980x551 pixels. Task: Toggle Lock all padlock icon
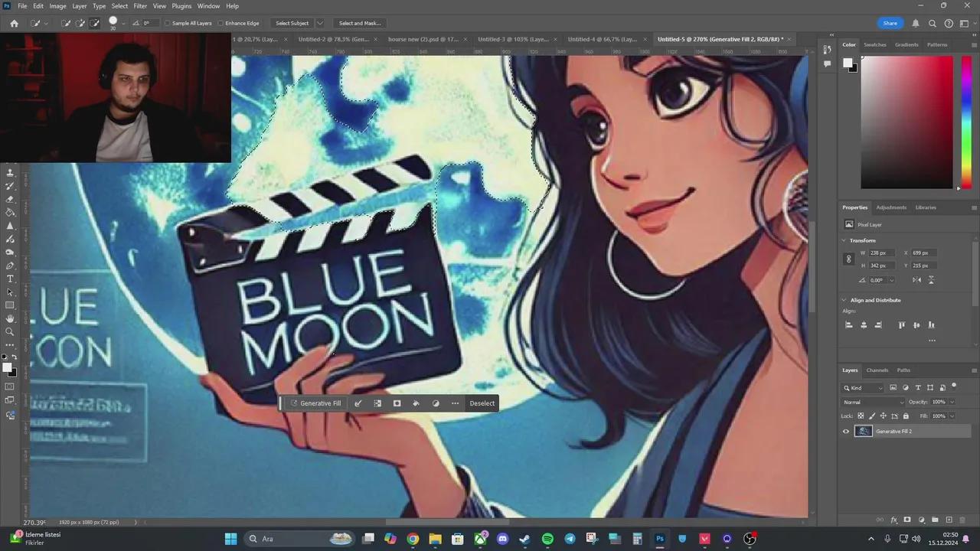tap(906, 416)
